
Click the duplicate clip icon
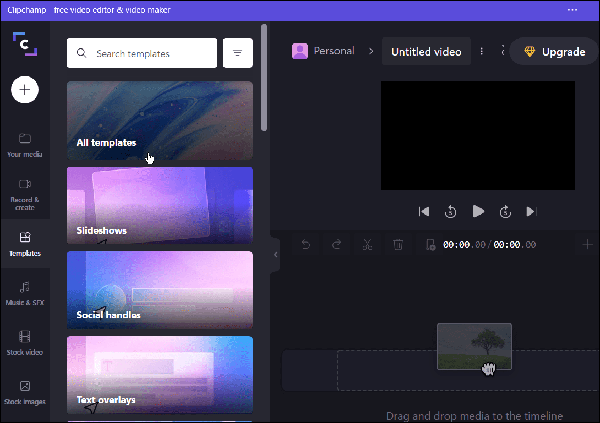430,244
